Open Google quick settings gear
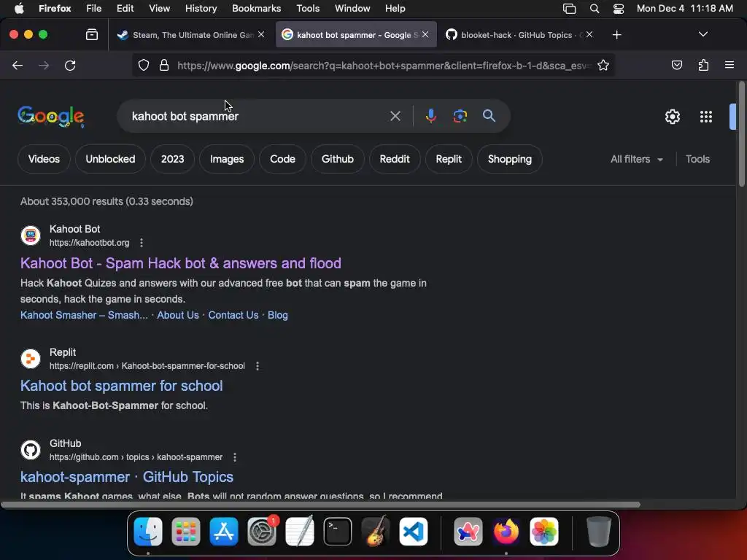The width and height of the screenshot is (747, 560). tap(672, 117)
